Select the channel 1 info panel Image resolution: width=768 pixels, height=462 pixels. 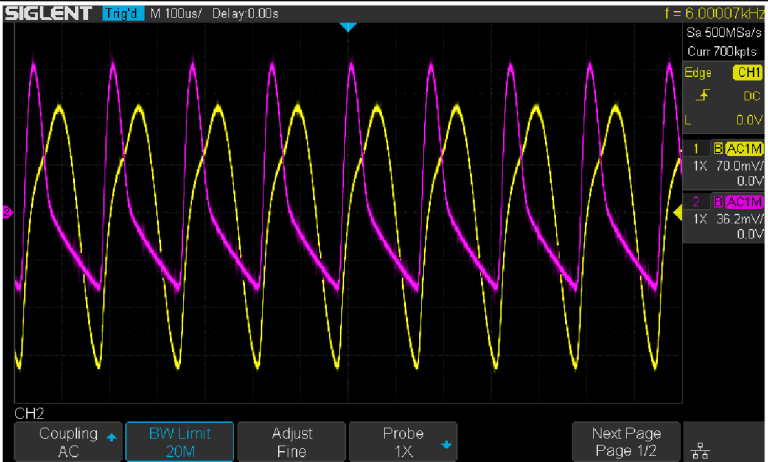pos(723,164)
